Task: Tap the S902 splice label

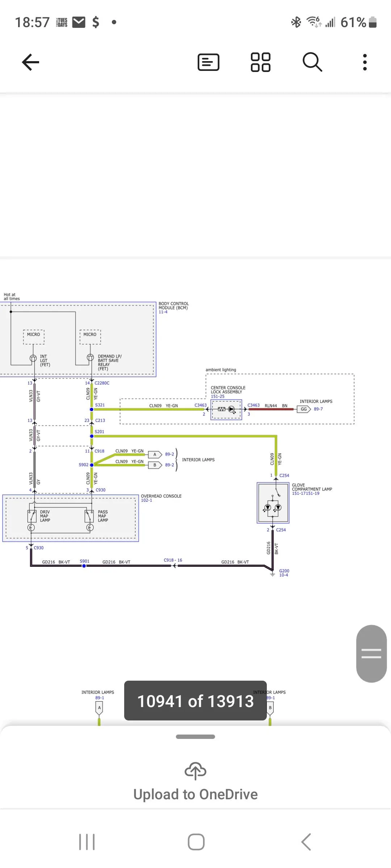Action: [x=84, y=465]
